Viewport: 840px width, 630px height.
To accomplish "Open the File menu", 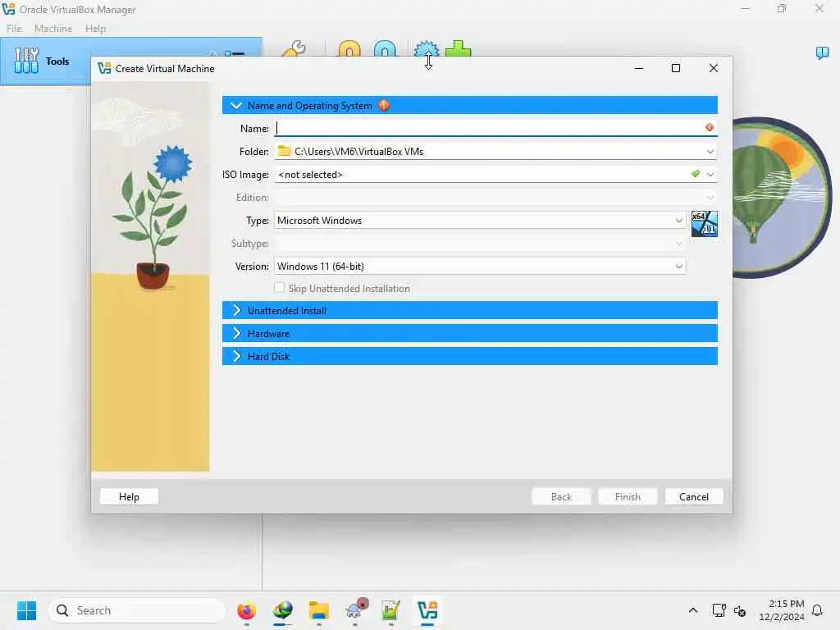I will (x=14, y=29).
